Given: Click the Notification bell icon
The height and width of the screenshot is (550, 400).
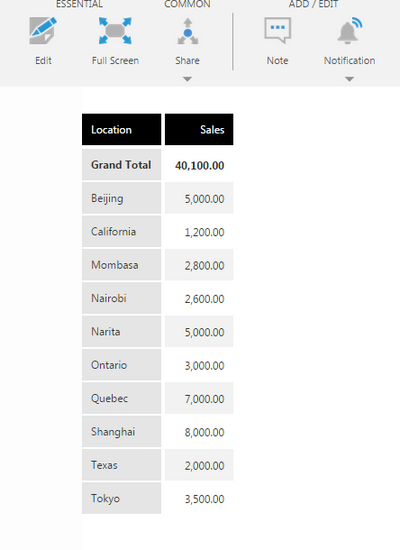Looking at the screenshot, I should [x=349, y=31].
